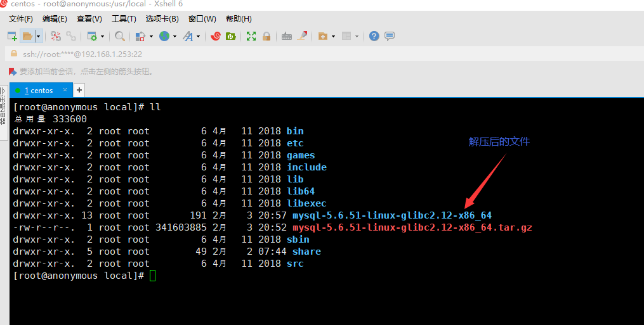This screenshot has height=325, width=644.
Task: Open the 编辑(E) menu
Action: pos(55,19)
